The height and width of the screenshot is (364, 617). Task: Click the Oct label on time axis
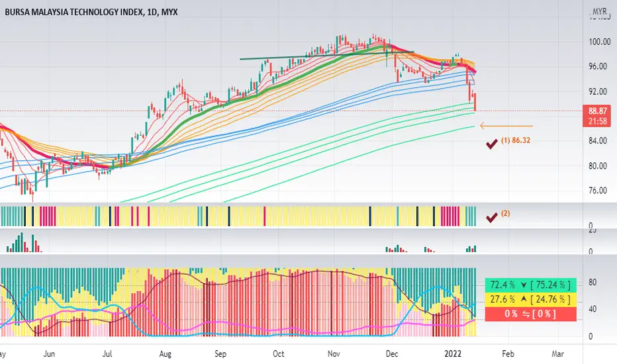(x=278, y=354)
